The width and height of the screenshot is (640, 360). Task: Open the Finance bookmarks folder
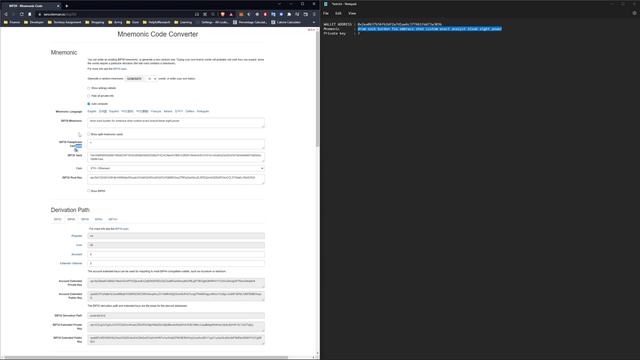click(x=12, y=22)
